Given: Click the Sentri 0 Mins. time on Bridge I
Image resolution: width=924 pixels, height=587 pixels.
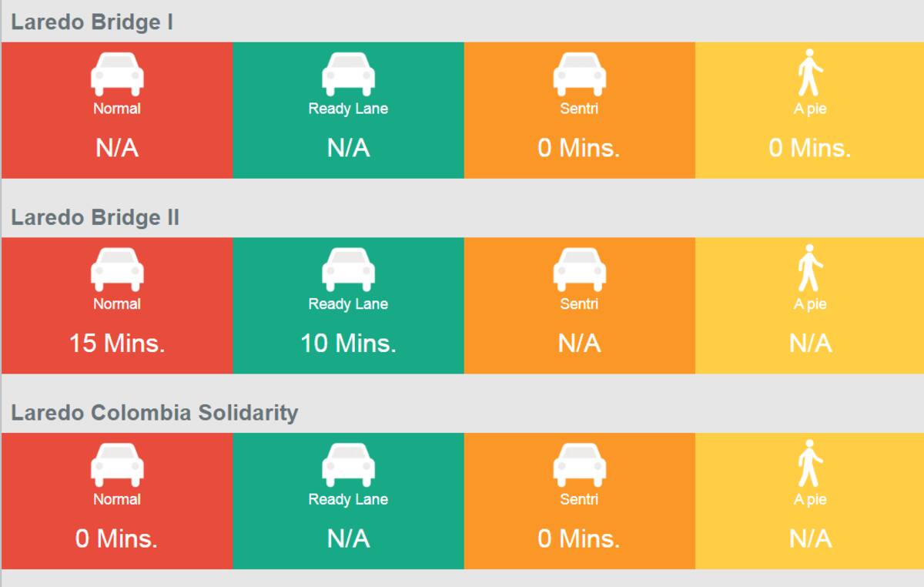Looking at the screenshot, I should coord(579,148).
